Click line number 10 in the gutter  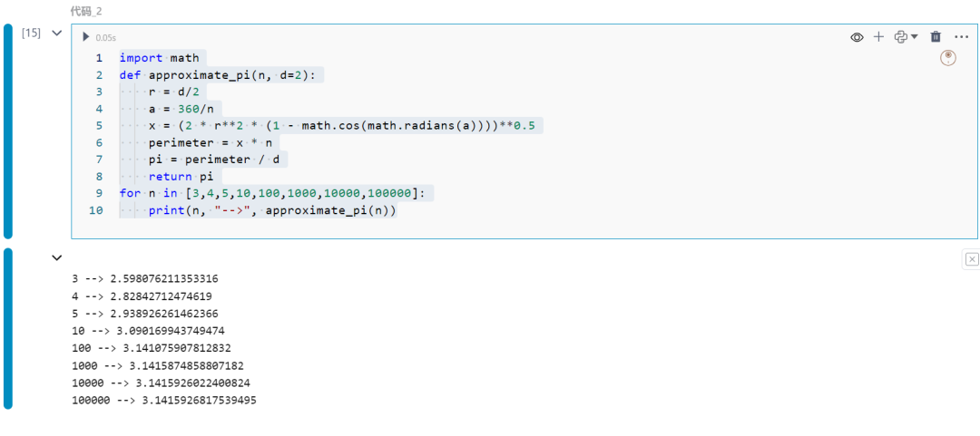pyautogui.click(x=95, y=210)
